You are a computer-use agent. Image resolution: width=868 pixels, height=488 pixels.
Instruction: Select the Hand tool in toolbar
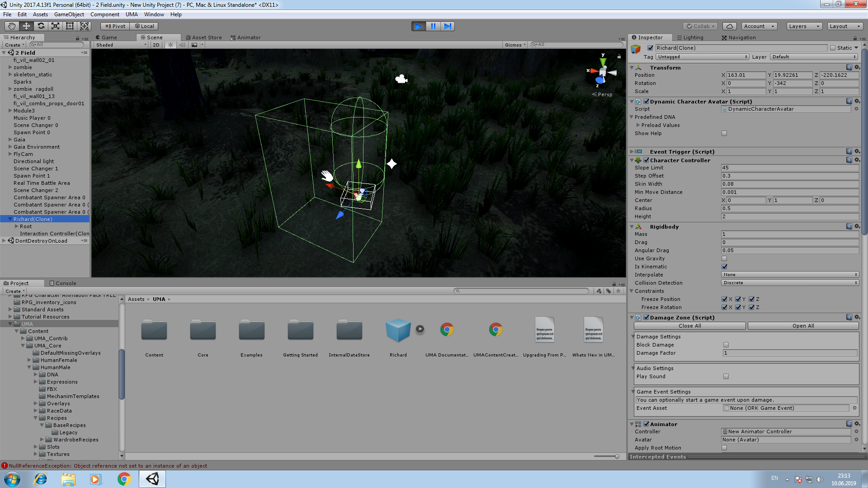point(12,26)
